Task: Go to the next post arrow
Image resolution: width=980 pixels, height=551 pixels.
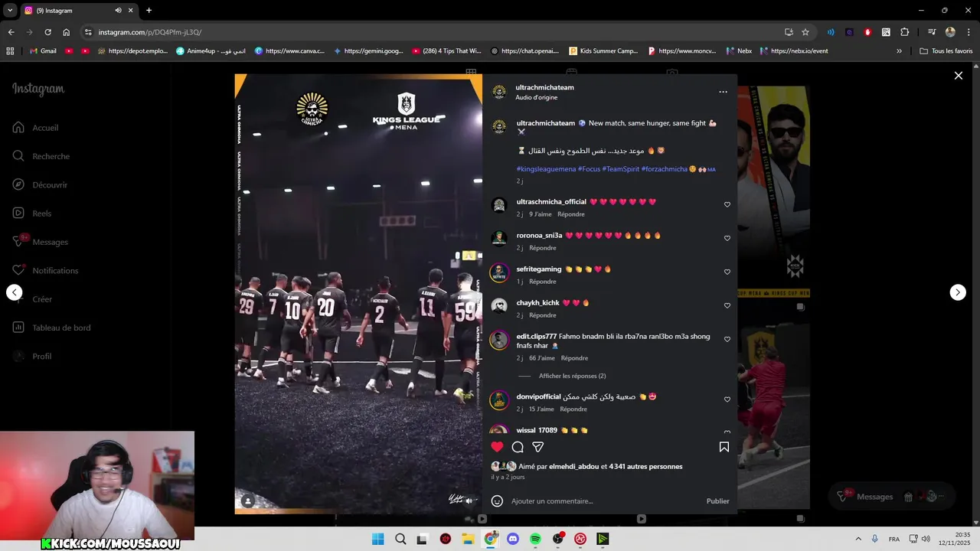Action: (x=958, y=292)
